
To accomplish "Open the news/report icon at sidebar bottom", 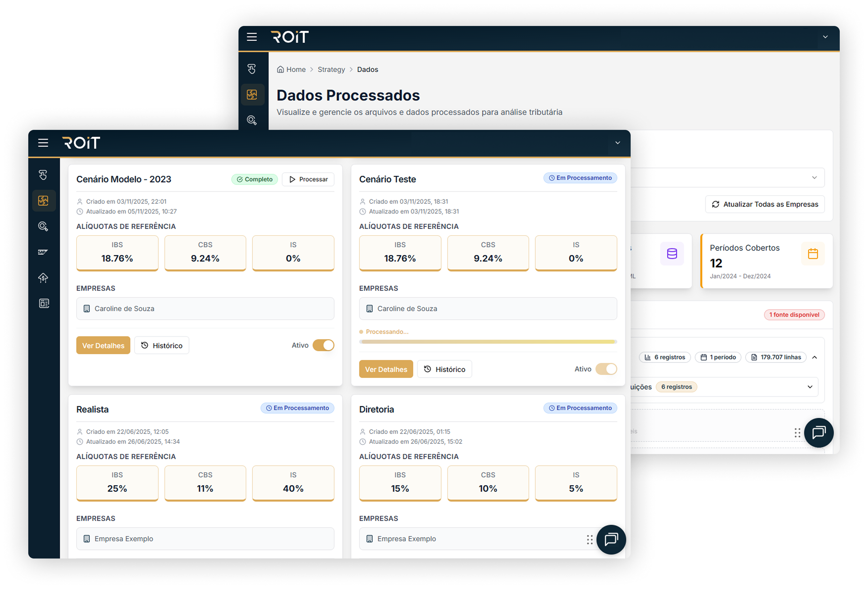I will click(44, 304).
